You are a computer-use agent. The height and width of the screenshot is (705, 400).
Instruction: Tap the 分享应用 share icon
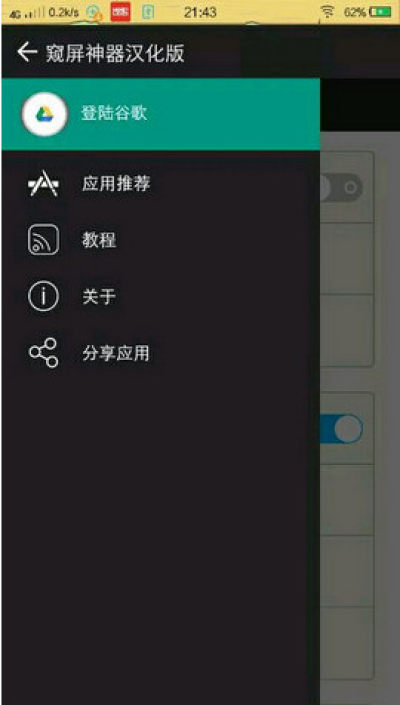43,353
